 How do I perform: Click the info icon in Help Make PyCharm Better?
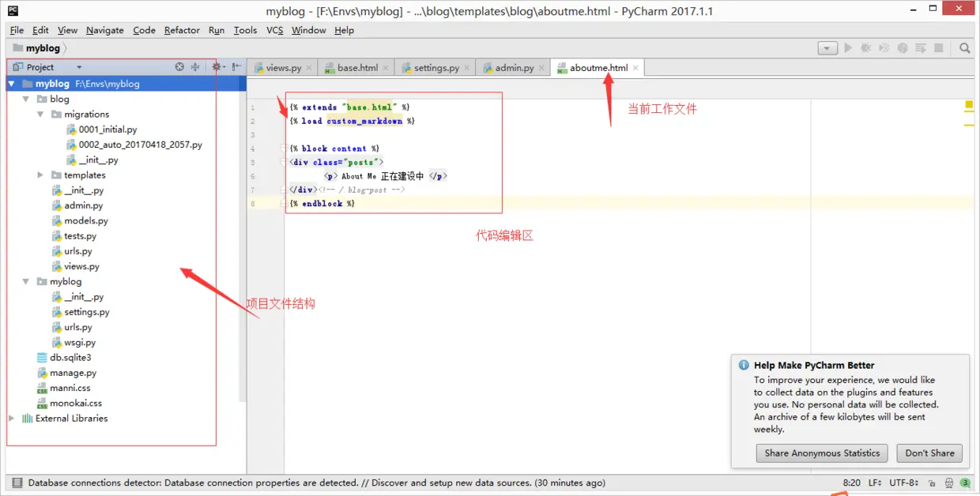tap(744, 366)
